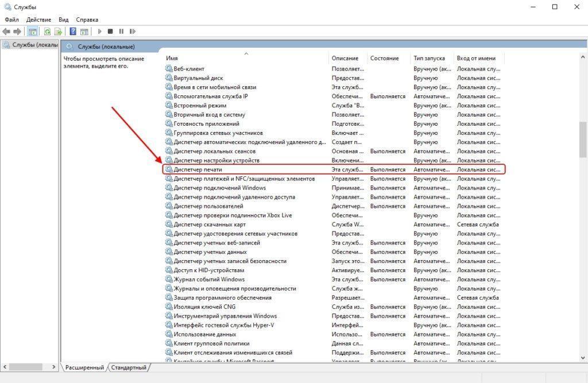The image size is (588, 383).
Task: Click the gear icon beside Доступ к HID-устройствам
Action: [169, 270]
